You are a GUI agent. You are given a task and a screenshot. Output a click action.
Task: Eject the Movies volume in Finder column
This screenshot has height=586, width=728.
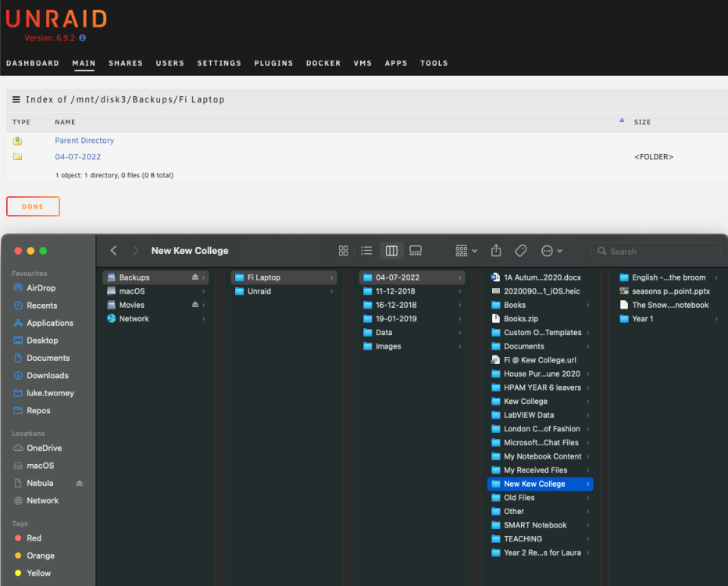click(x=195, y=305)
